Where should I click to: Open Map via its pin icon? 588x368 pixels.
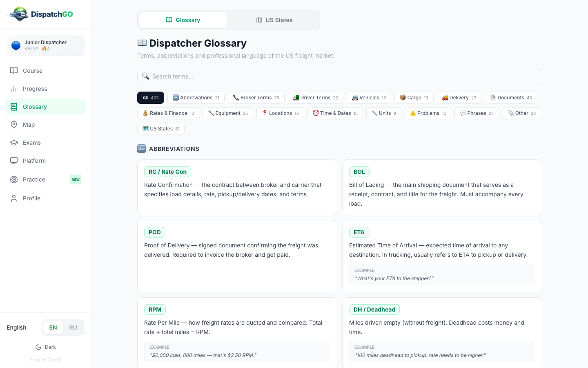[14, 125]
